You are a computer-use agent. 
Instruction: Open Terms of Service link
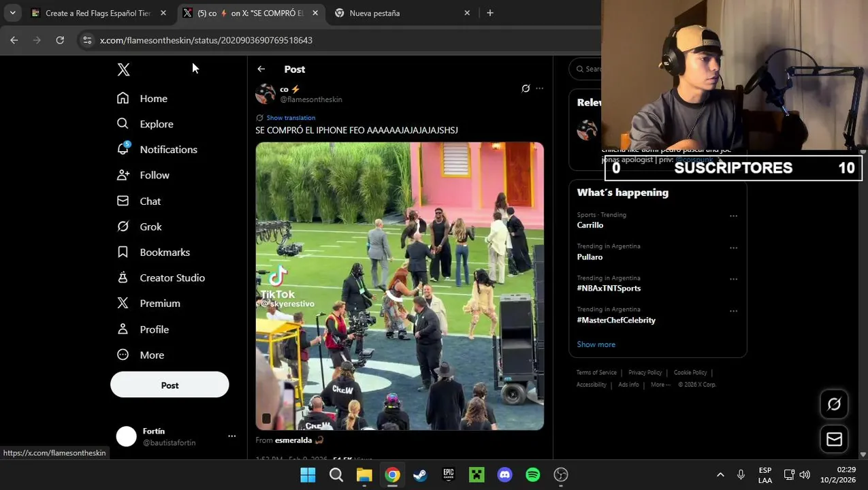click(x=596, y=373)
